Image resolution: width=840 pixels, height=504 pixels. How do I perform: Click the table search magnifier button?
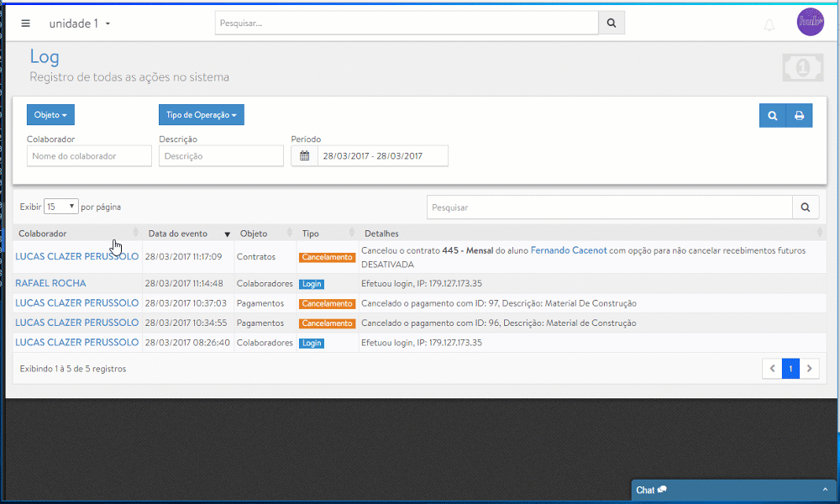coord(806,207)
